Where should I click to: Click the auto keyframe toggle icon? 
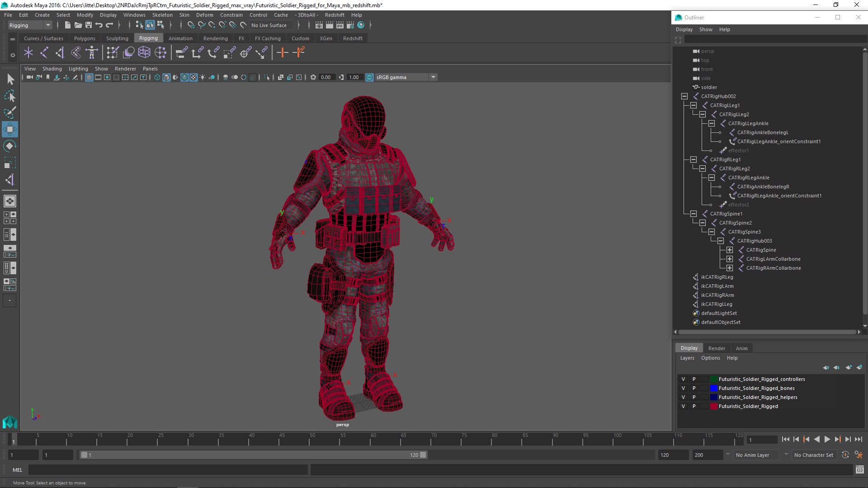[x=845, y=455]
